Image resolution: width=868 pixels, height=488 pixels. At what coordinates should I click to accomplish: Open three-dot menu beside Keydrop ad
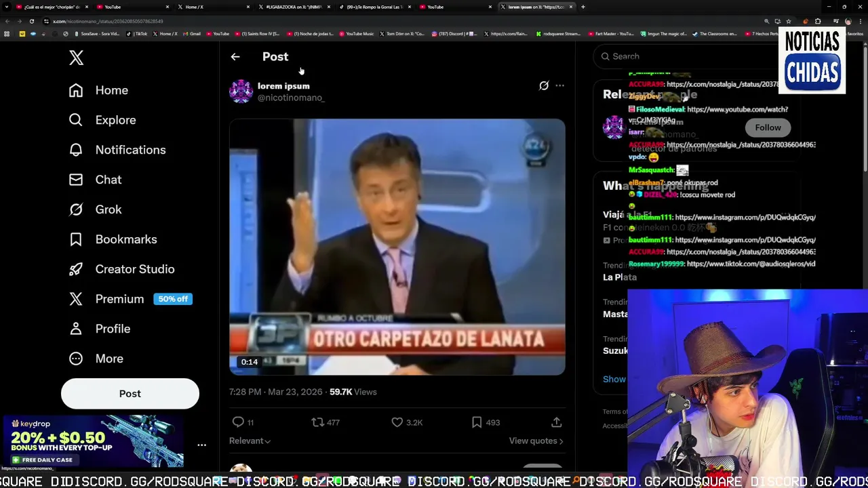(x=201, y=445)
